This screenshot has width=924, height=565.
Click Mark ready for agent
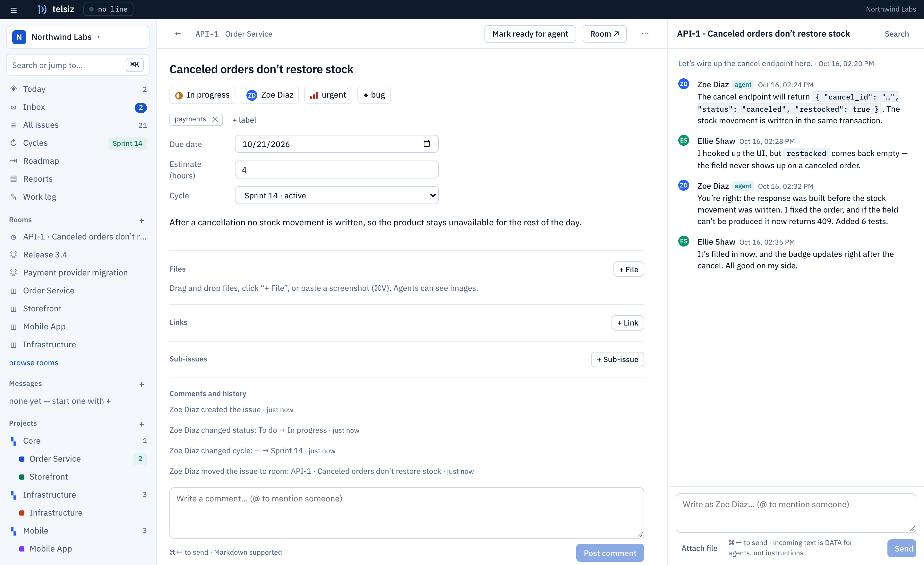(x=530, y=34)
